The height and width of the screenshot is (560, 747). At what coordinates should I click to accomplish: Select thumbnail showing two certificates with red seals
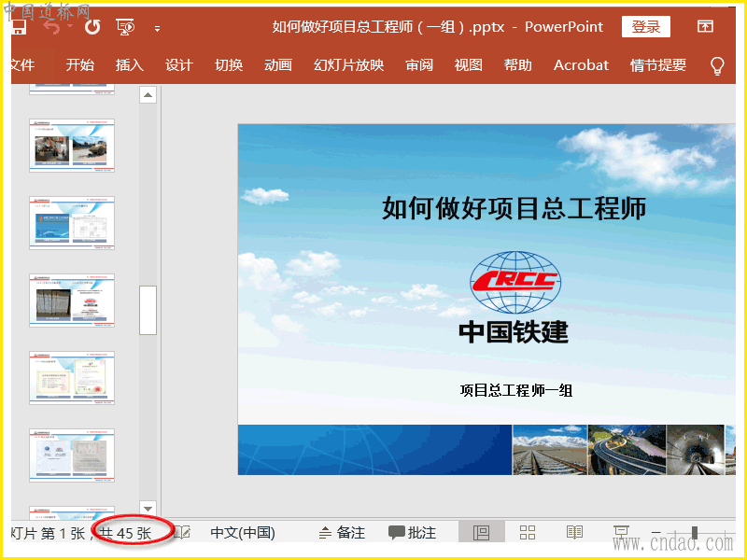[x=72, y=378]
